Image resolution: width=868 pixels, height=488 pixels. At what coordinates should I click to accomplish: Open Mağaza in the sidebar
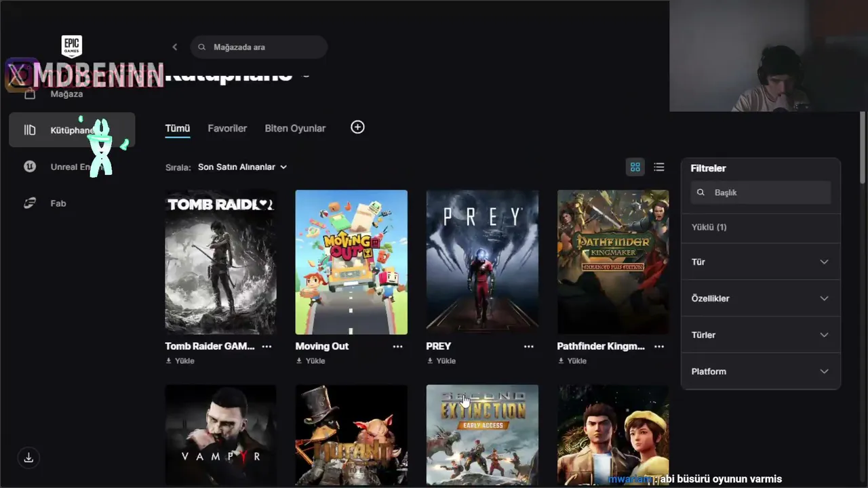coord(66,94)
